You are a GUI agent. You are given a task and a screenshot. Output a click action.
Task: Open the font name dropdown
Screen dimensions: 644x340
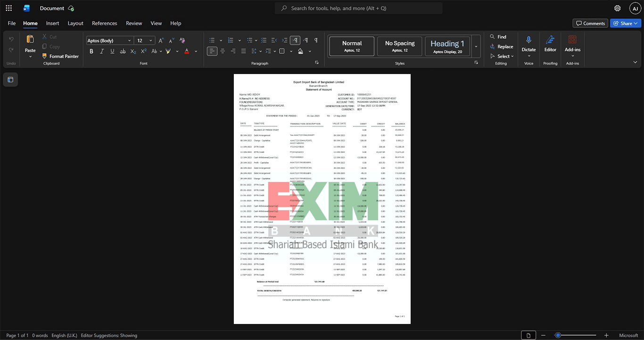[x=130, y=41]
